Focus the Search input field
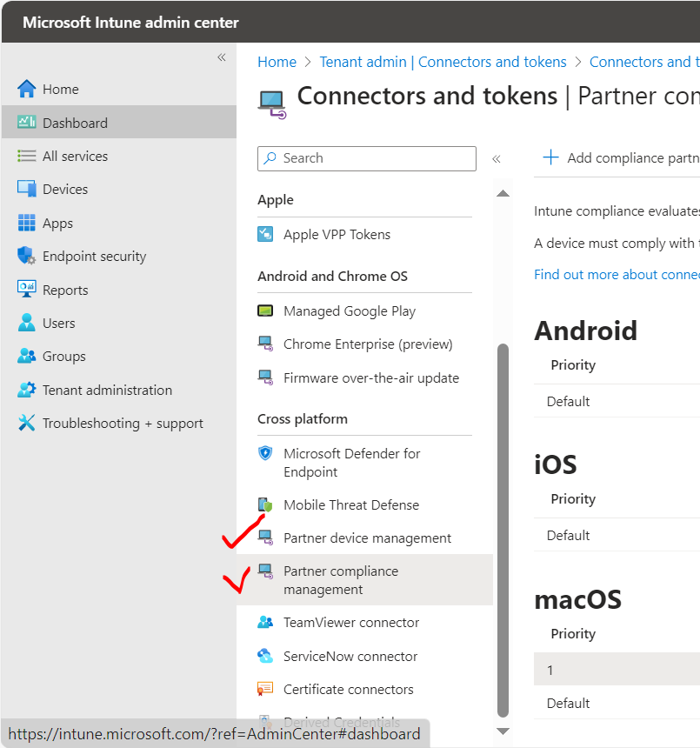 [367, 158]
